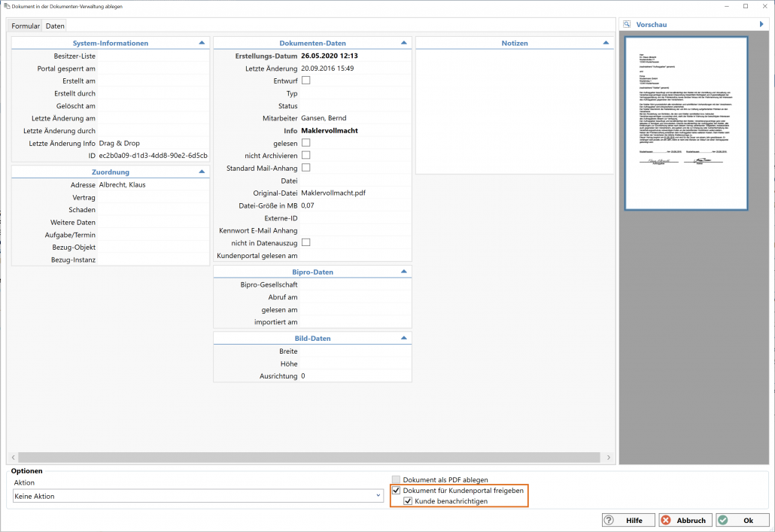Click the red X Abbruch icon
775x532 pixels.
click(x=665, y=520)
